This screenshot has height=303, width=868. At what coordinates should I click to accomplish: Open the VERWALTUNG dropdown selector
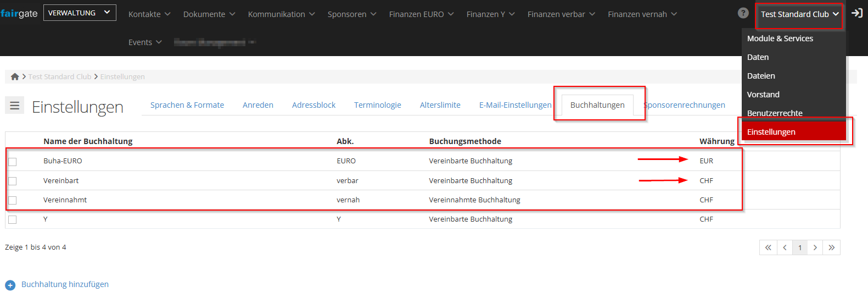coord(79,13)
